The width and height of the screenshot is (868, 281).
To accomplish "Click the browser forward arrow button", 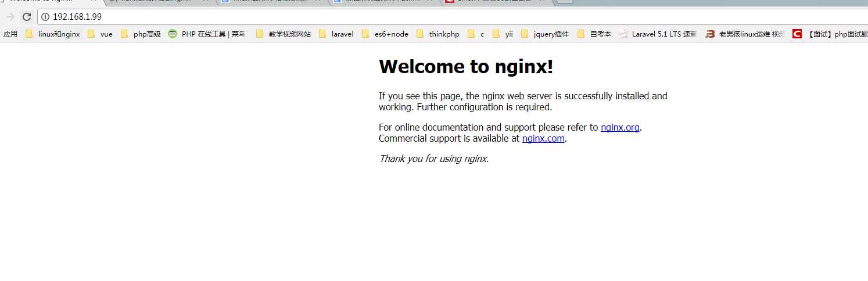I will 10,17.
